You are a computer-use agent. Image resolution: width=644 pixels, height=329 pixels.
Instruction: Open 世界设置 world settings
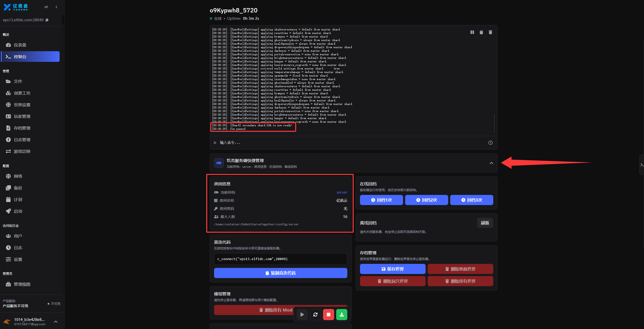[30, 105]
